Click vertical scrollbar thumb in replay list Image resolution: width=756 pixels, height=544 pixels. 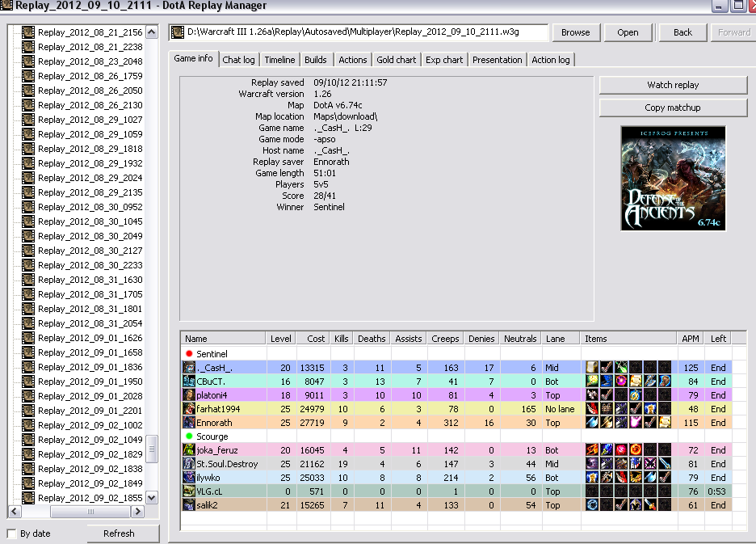(151, 449)
